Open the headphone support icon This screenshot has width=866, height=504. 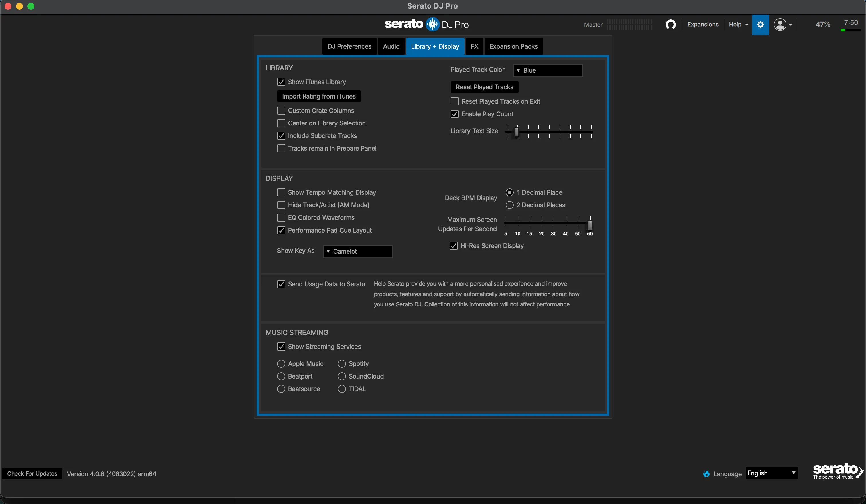point(670,24)
